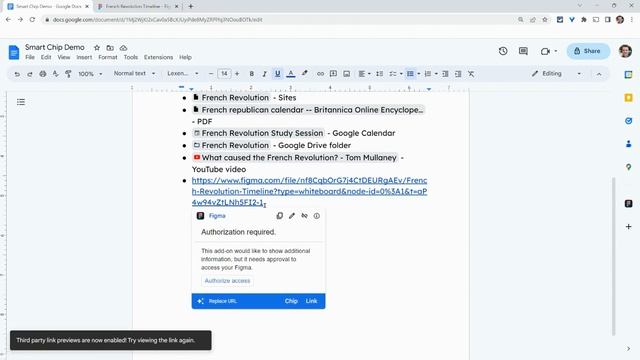640x360 pixels.
Task: Edit link pencil icon in preview card
Action: [x=292, y=216]
